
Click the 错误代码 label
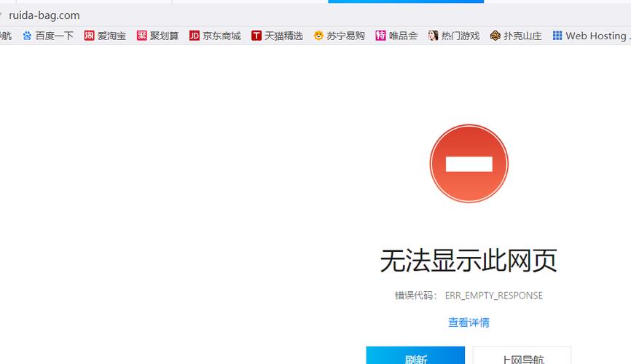pos(415,296)
